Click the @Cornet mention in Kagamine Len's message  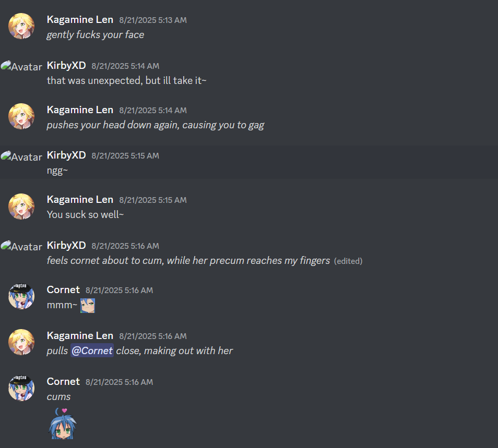(92, 350)
